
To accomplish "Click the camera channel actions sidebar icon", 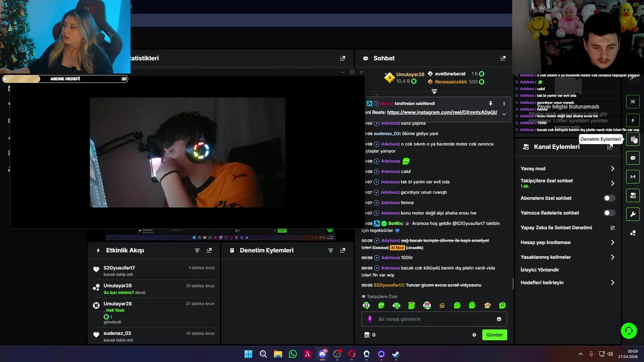I will 633,195.
